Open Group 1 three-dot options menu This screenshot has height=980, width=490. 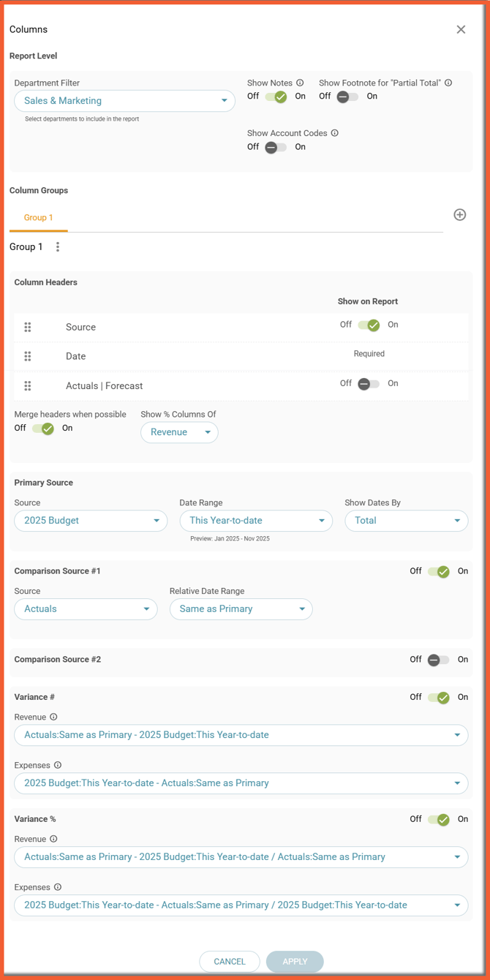click(58, 247)
